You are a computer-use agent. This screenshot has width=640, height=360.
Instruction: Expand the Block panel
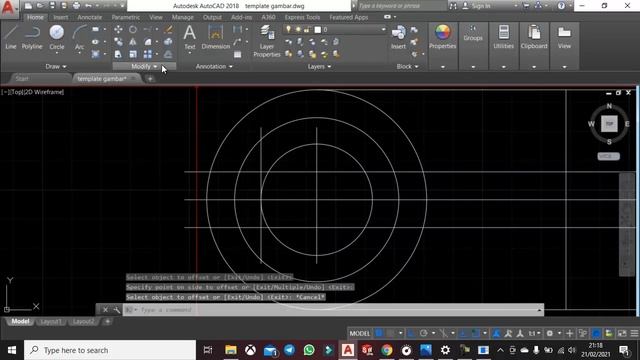[408, 66]
